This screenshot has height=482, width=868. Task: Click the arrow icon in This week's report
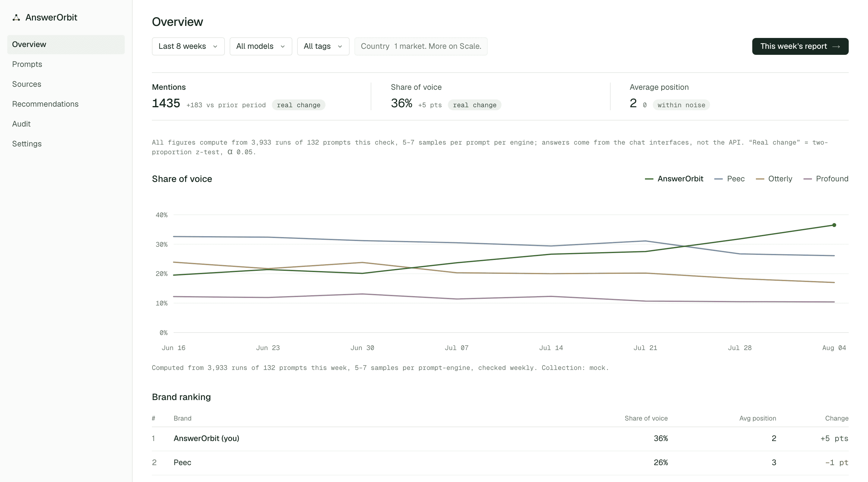836,46
